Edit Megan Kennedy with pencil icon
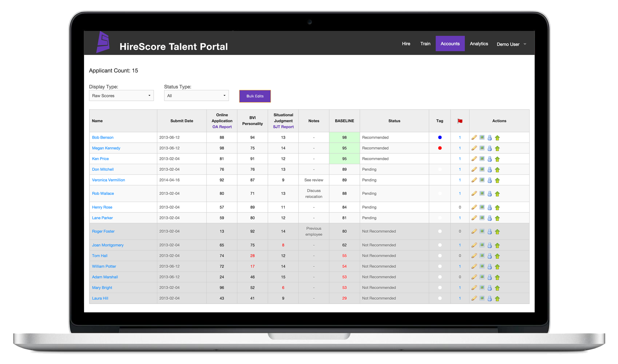 474,148
